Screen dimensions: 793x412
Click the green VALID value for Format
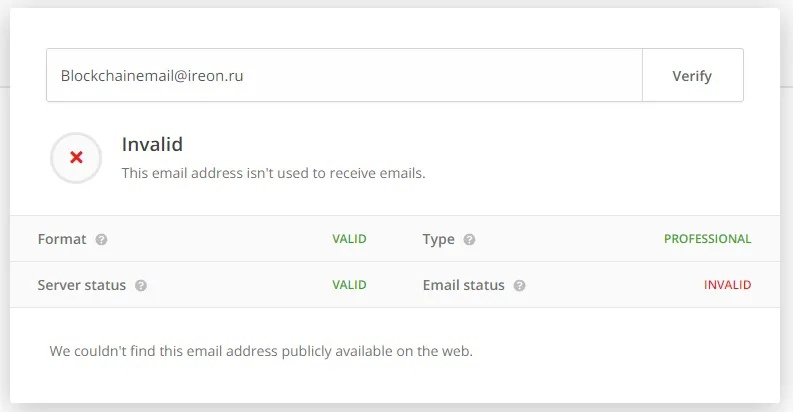coord(349,240)
